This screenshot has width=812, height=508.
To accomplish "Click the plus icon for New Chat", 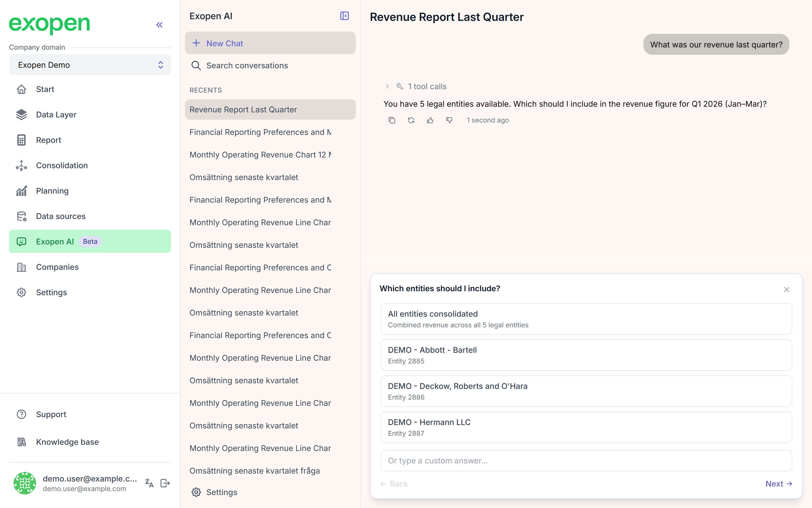I will point(196,43).
